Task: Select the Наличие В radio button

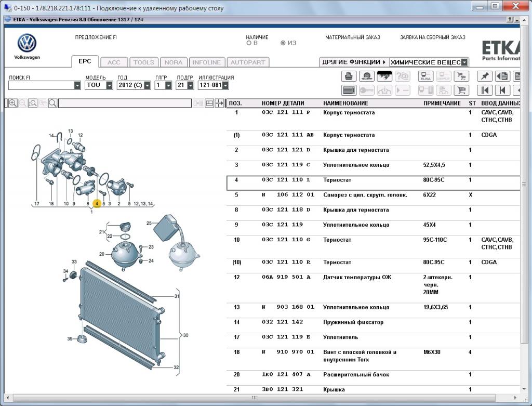Action: coord(249,43)
